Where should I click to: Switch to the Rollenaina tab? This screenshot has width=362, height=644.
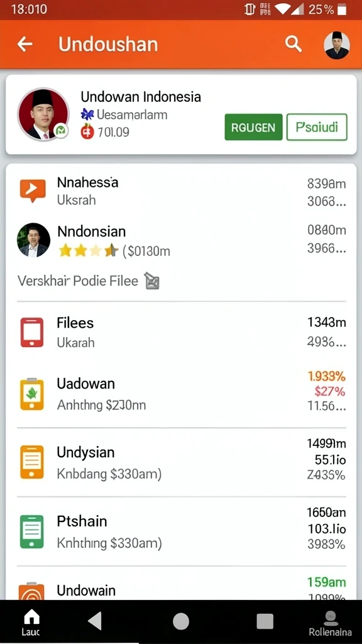[330, 623]
